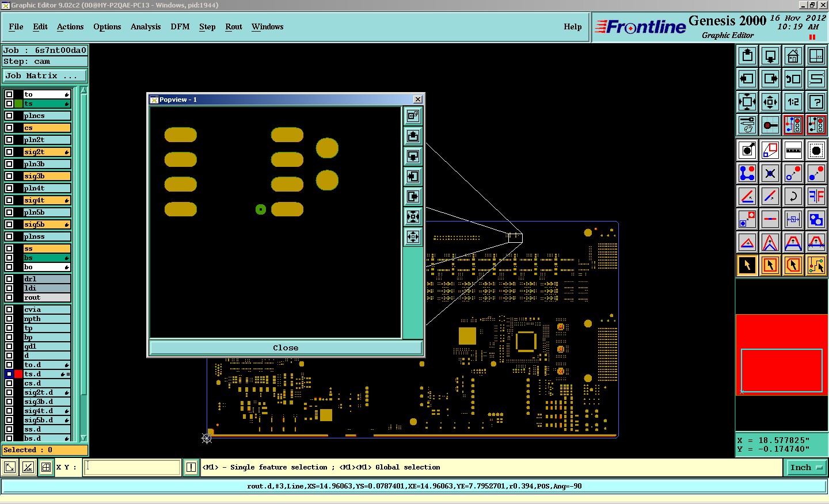Viewport: 829px width, 504px height.
Task: Select the black single-arrow selection tool
Action: (747, 265)
